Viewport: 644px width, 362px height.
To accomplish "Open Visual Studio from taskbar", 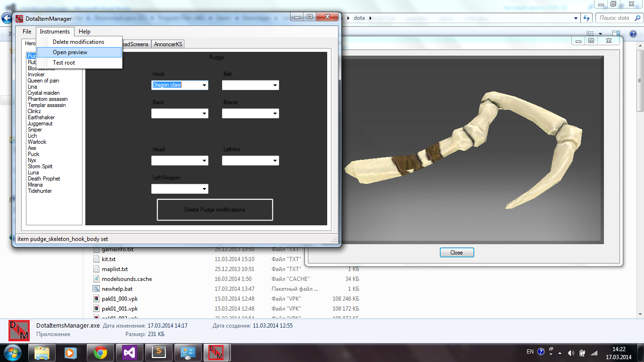I will pyautogui.click(x=129, y=352).
